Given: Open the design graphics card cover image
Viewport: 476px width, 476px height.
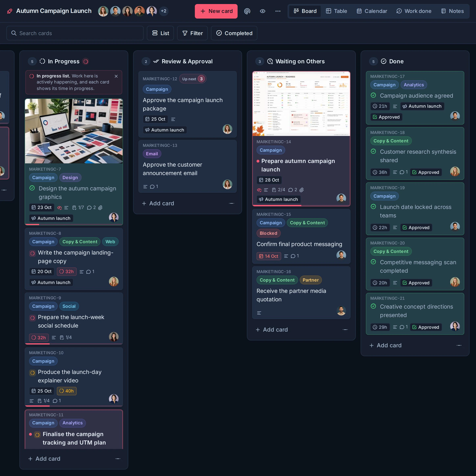Looking at the screenshot, I should [x=74, y=131].
